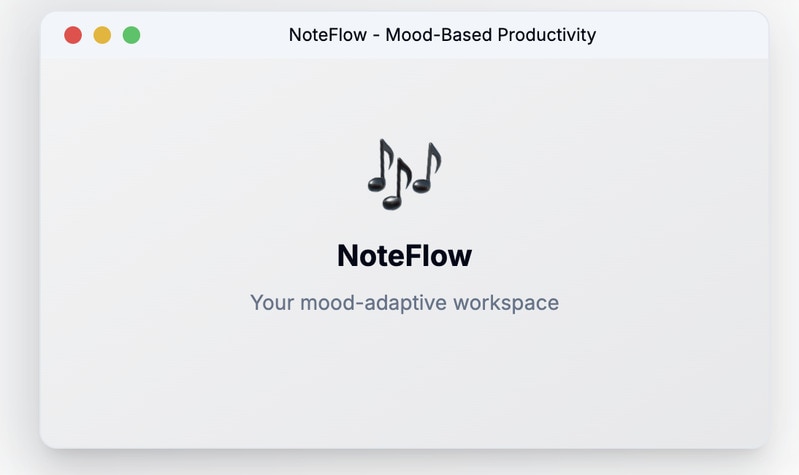
Task: Close the NoteFlow window with red button
Action: (x=73, y=35)
